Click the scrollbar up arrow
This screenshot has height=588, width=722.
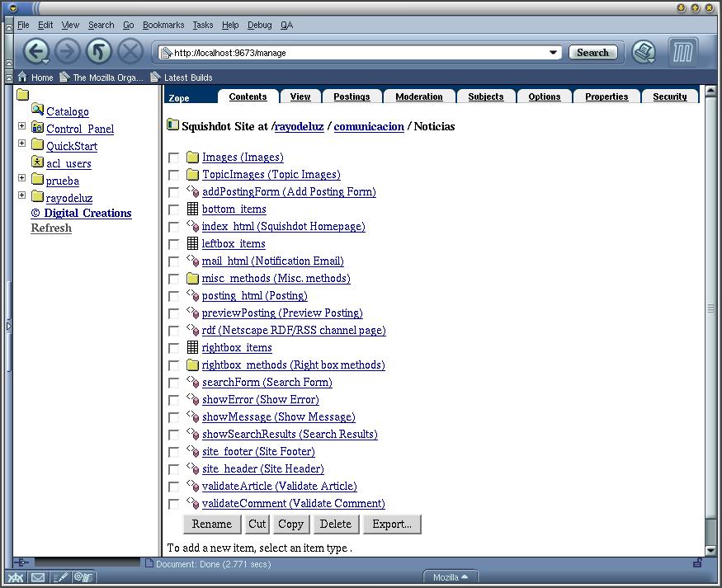tap(710, 91)
